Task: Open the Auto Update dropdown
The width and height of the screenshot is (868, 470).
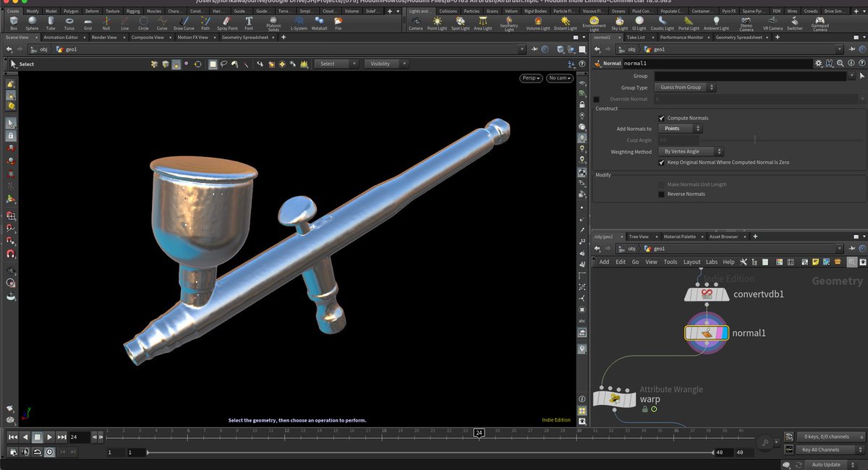Action: (830, 465)
